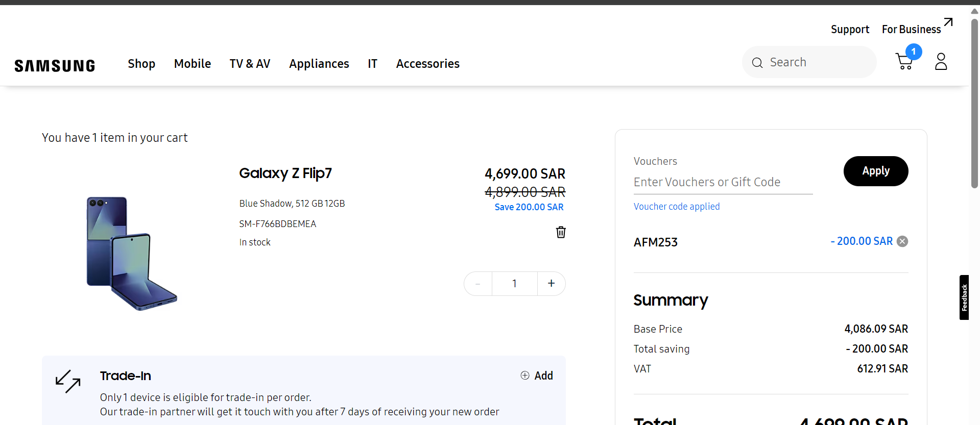Click the struck-through 4,899.00 SAR price
Viewport: 980px width, 425px height.
click(x=525, y=192)
